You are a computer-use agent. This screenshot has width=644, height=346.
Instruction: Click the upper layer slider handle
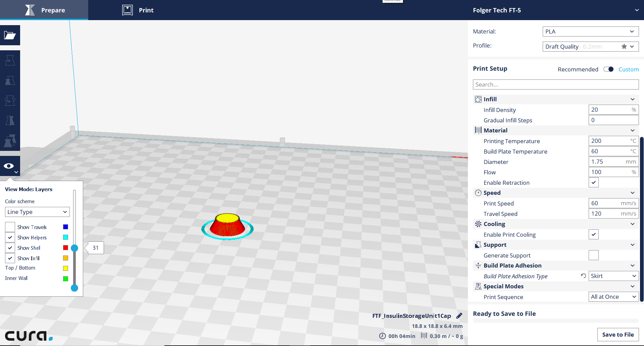point(74,248)
